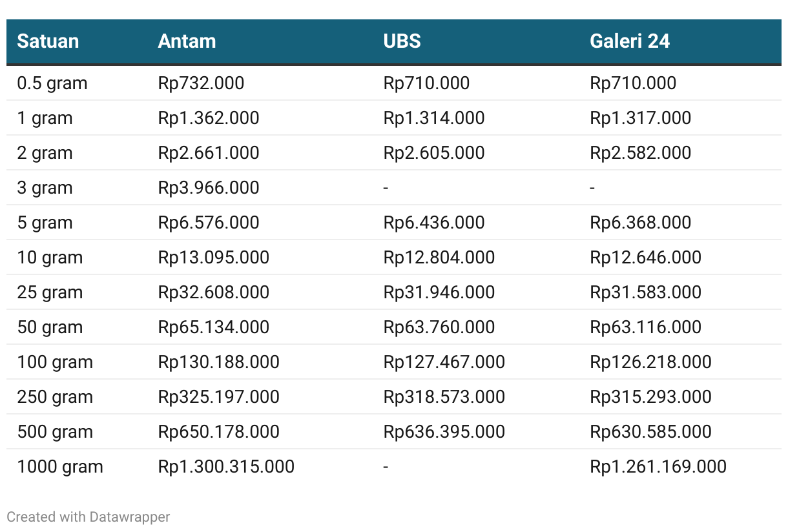Click Galeri 24 price Rp6.368.000
Viewport: 788px width, 532px height.
pyautogui.click(x=641, y=223)
